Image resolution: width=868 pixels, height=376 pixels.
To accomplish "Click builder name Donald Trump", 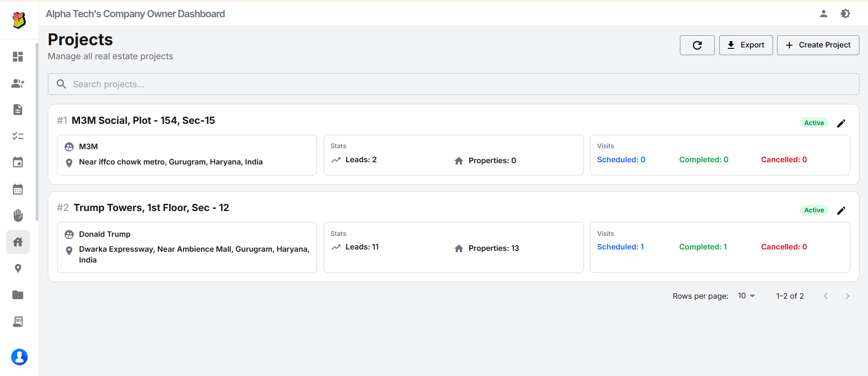I will 105,234.
